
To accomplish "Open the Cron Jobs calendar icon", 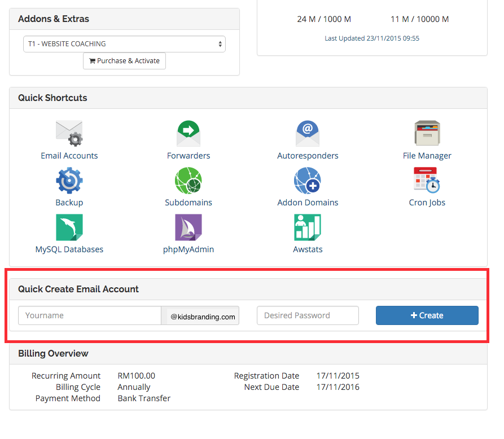I will 427,181.
